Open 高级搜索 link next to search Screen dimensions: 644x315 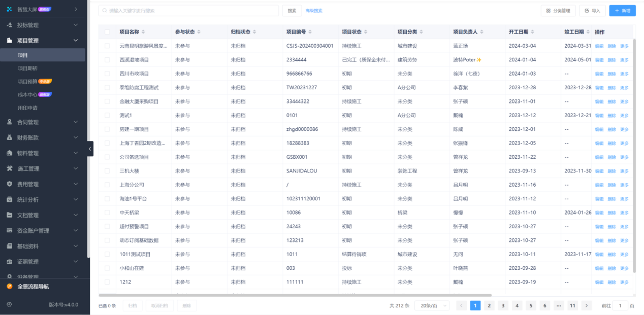(x=314, y=10)
